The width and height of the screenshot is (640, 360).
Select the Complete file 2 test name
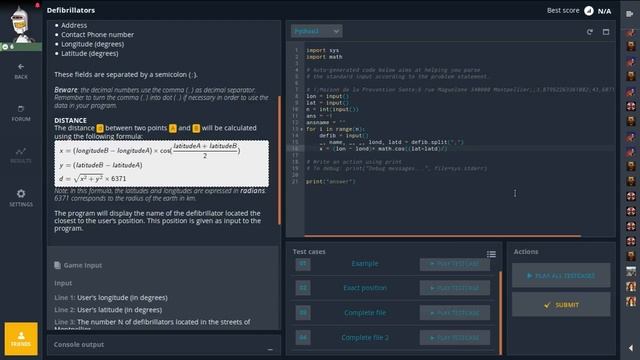(x=365, y=338)
